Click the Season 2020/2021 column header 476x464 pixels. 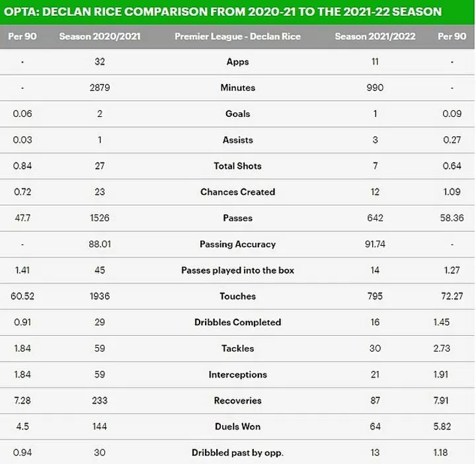point(100,36)
